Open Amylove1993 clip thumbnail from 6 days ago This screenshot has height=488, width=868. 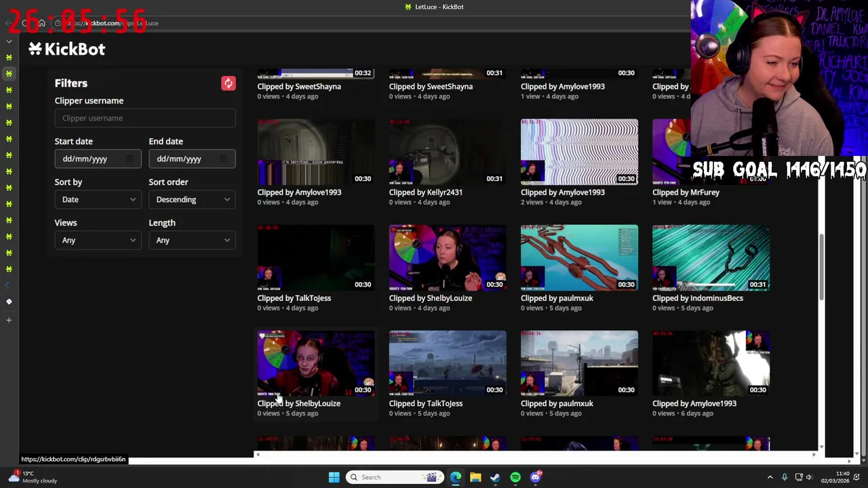711,363
